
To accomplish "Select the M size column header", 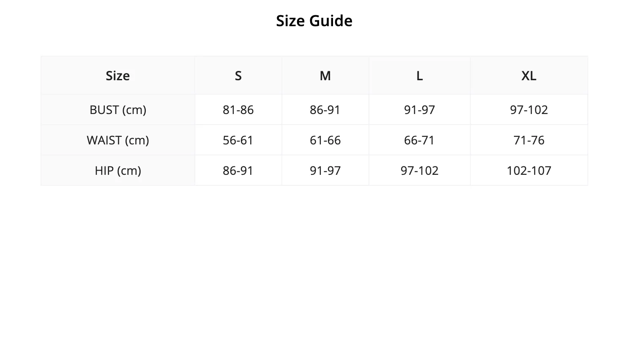I will [x=325, y=76].
